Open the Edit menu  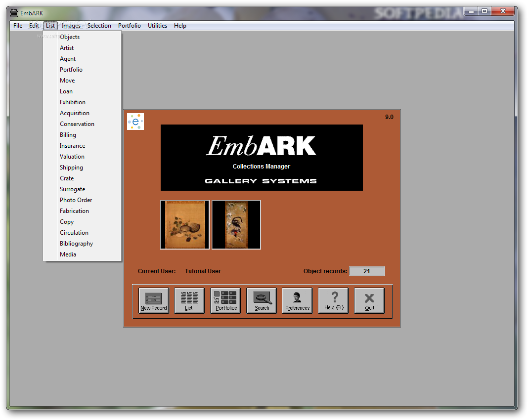coord(34,26)
